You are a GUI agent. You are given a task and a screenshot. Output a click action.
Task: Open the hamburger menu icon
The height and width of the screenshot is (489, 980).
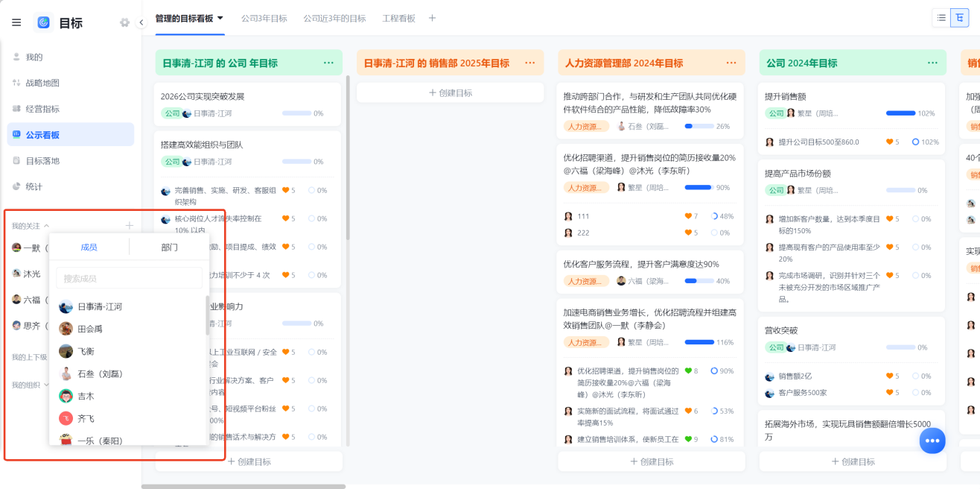point(16,22)
